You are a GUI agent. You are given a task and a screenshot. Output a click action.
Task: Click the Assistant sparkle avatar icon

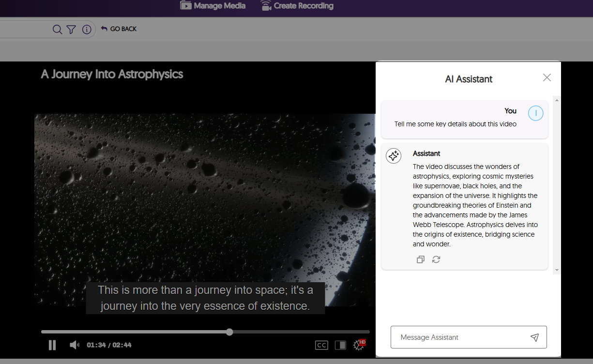point(394,156)
